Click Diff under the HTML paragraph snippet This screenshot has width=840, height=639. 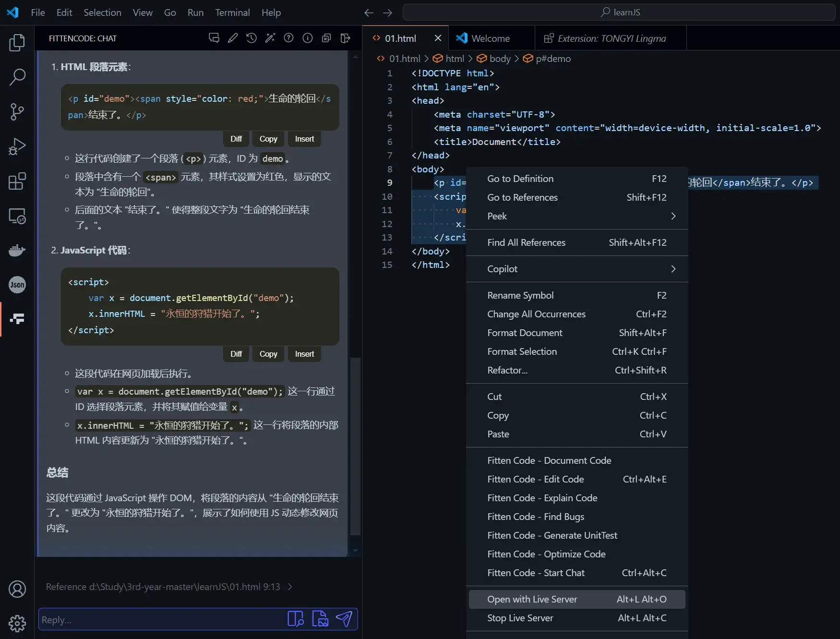click(236, 139)
